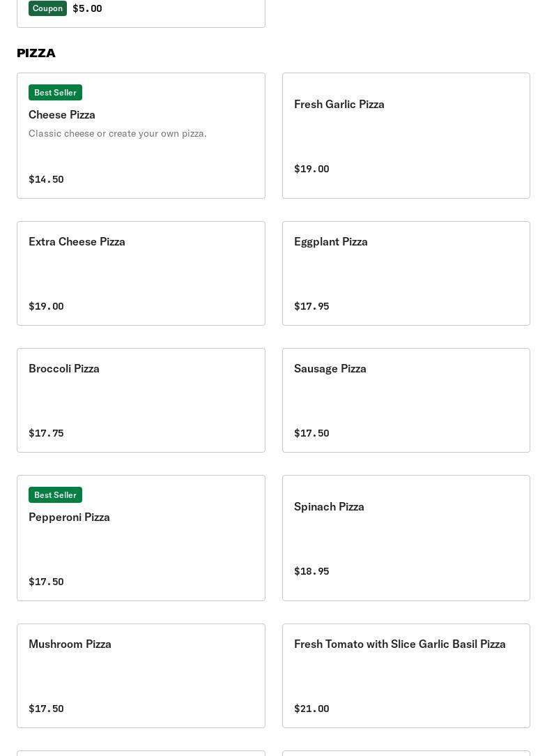Click the $21.00 price
The height and width of the screenshot is (756, 547).
[311, 709]
